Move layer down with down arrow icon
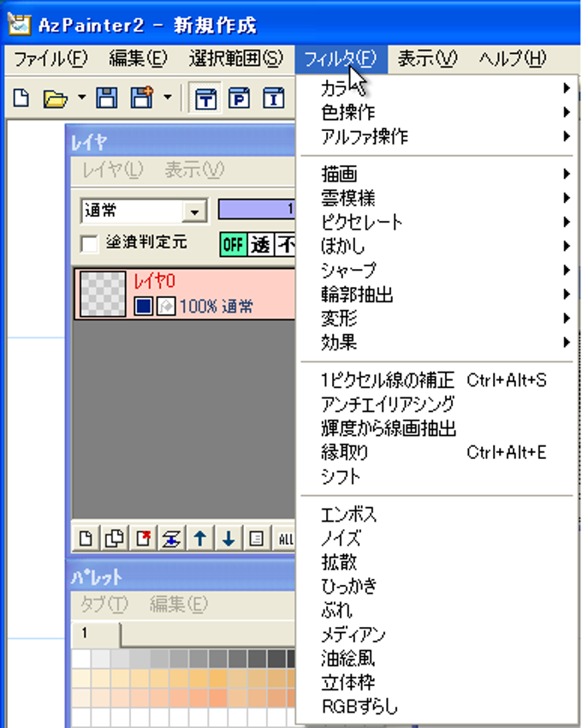Image resolution: width=582 pixels, height=728 pixels. tap(229, 539)
